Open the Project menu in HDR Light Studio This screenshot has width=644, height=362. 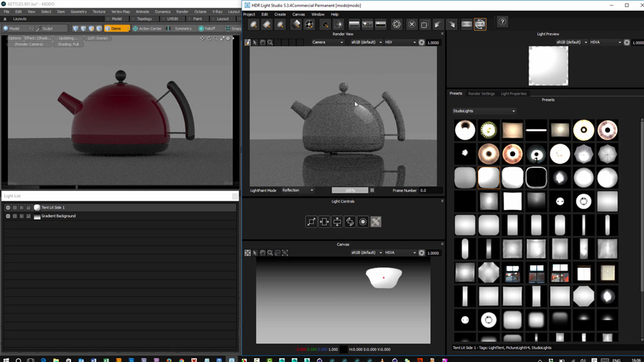[249, 14]
